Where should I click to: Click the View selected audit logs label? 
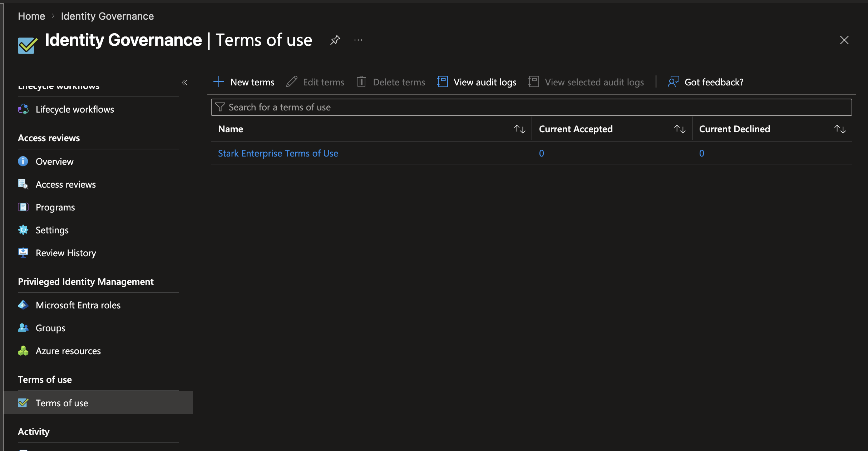(595, 82)
